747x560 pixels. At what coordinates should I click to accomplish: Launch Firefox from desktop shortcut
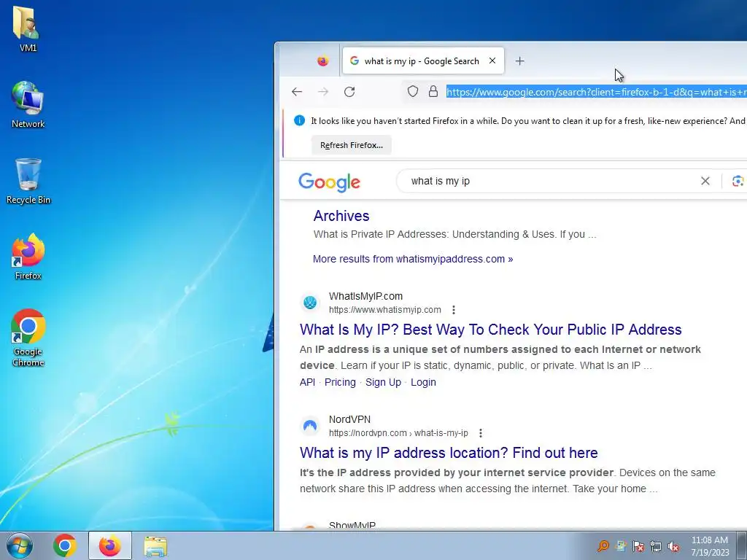(x=28, y=256)
